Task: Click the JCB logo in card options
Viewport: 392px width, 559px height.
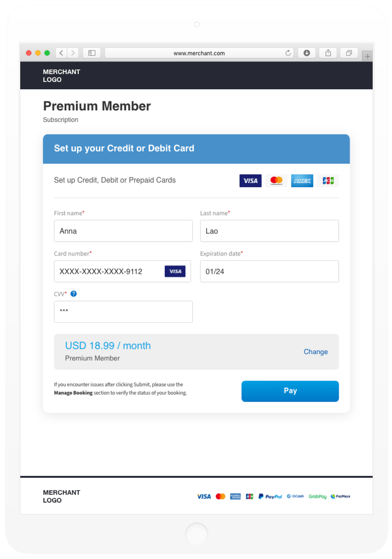Action: 328,181
